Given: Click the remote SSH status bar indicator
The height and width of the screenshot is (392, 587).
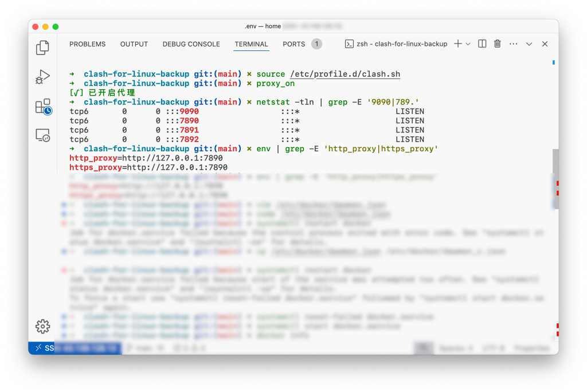Looking at the screenshot, I should pyautogui.click(x=75, y=348).
